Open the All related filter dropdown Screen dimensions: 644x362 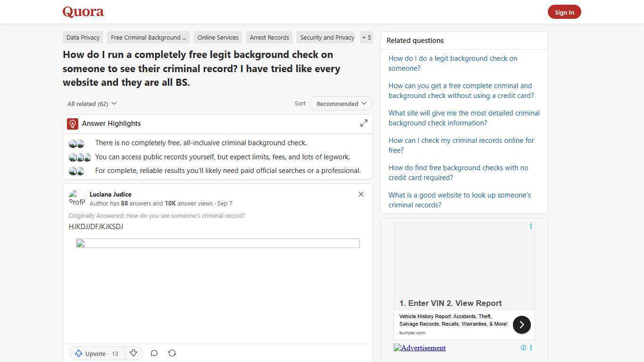point(92,103)
